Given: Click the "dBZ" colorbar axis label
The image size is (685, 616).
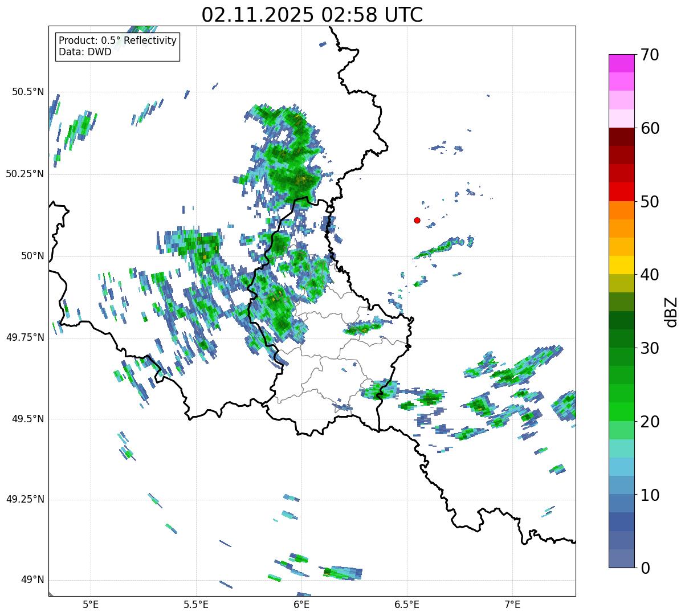Looking at the screenshot, I should click(671, 311).
